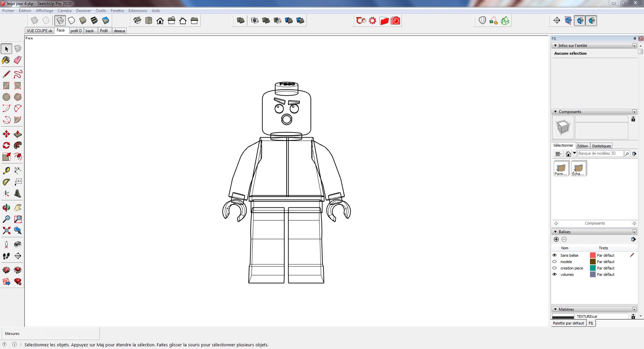Select the Pan hand tool
644x349 pixels.
click(18, 208)
